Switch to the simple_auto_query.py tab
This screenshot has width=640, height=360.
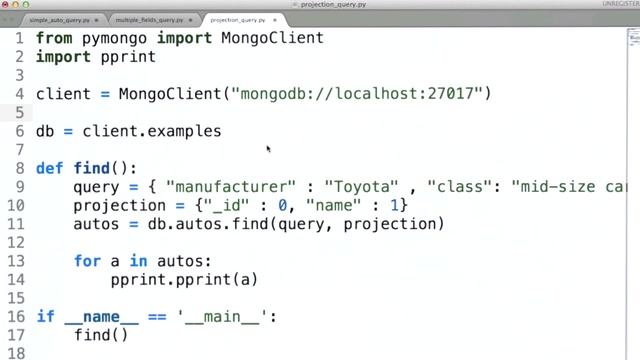(60, 20)
